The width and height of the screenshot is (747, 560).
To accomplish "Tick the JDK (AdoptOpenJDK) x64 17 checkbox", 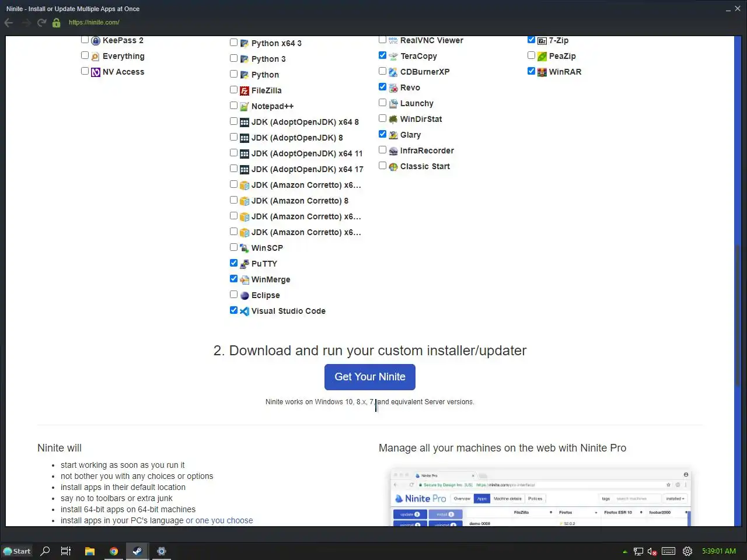I will pyautogui.click(x=233, y=169).
